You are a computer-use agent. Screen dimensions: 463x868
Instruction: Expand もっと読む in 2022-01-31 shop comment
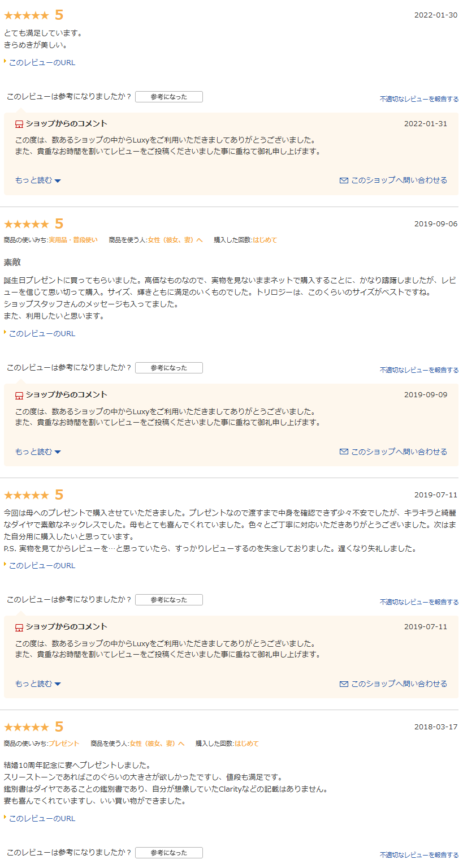pyautogui.click(x=38, y=180)
